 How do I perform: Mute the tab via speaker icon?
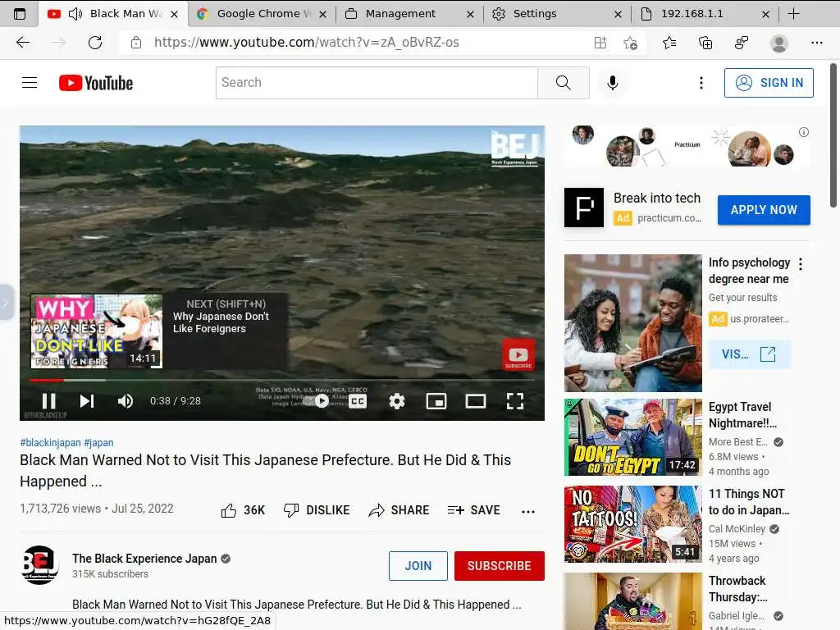(75, 14)
